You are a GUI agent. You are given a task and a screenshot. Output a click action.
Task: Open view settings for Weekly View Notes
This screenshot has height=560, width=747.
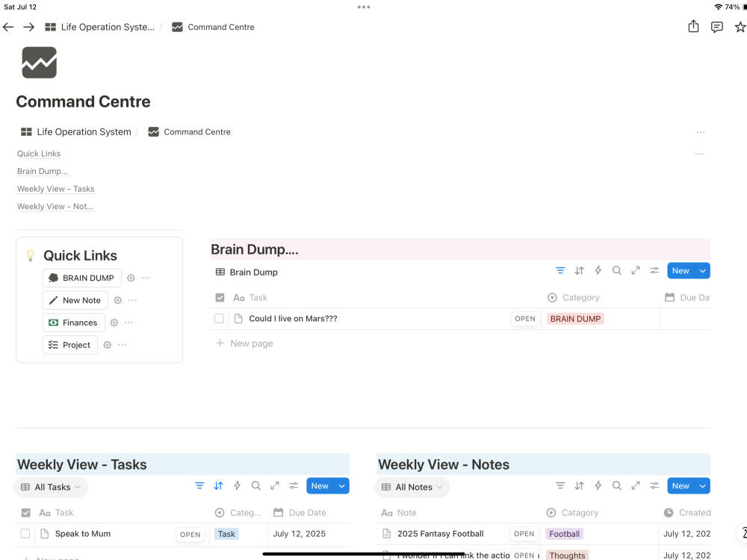[654, 486]
